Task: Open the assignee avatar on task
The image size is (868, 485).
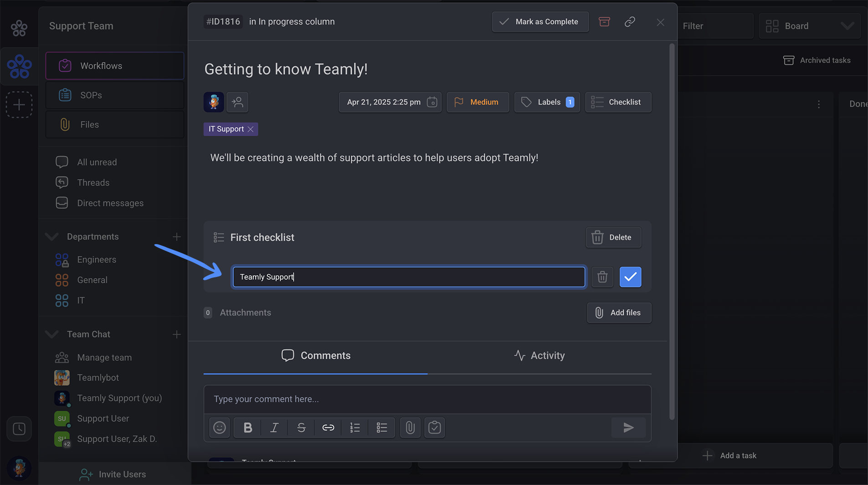Action: point(214,102)
